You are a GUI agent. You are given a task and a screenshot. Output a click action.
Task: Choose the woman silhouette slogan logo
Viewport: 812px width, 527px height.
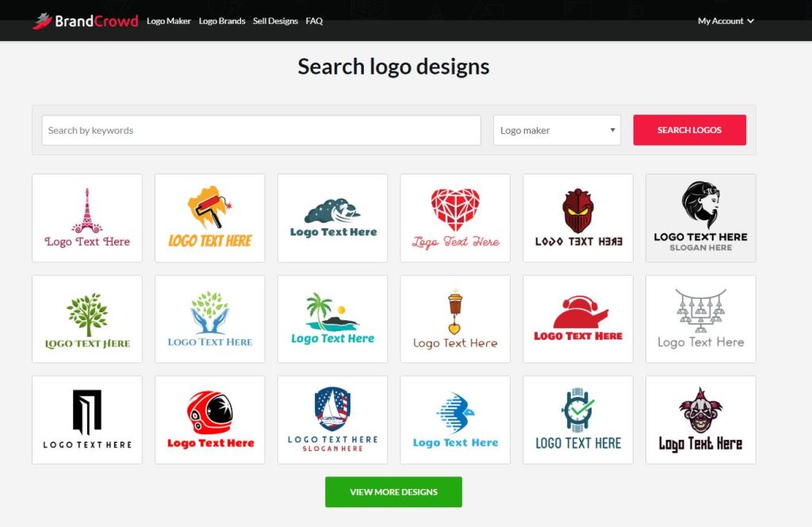coord(701,218)
